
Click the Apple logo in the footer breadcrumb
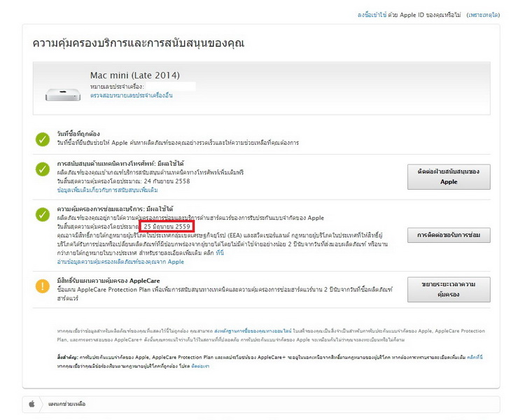click(31, 404)
